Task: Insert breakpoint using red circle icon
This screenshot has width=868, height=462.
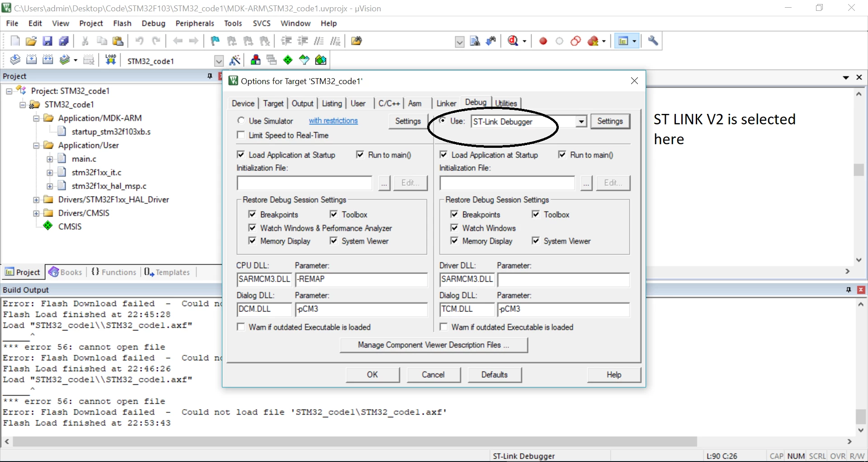Action: pos(543,41)
